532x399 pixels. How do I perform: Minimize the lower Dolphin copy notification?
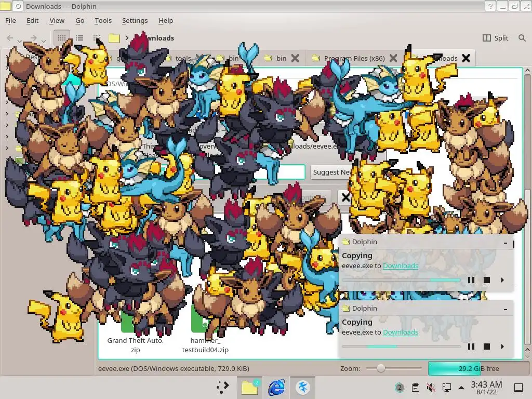506,310
